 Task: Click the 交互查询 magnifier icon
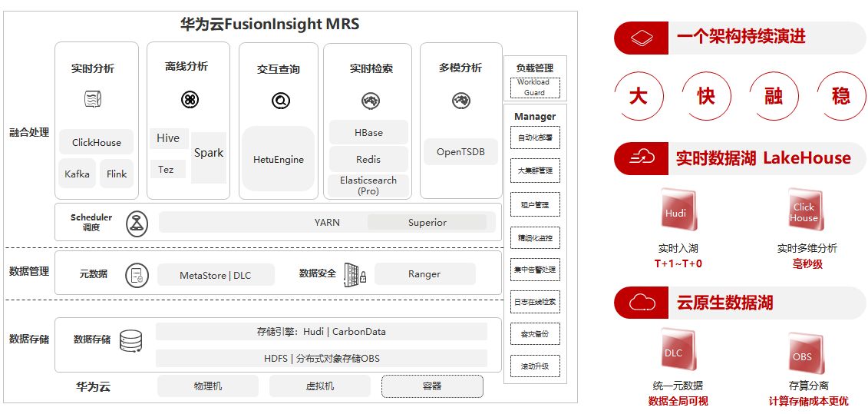click(281, 101)
